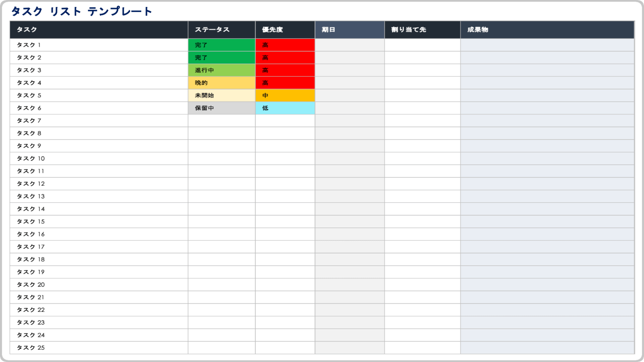
Task: Click the 成果物 cell for タスク 2
Action: pyautogui.click(x=547, y=58)
